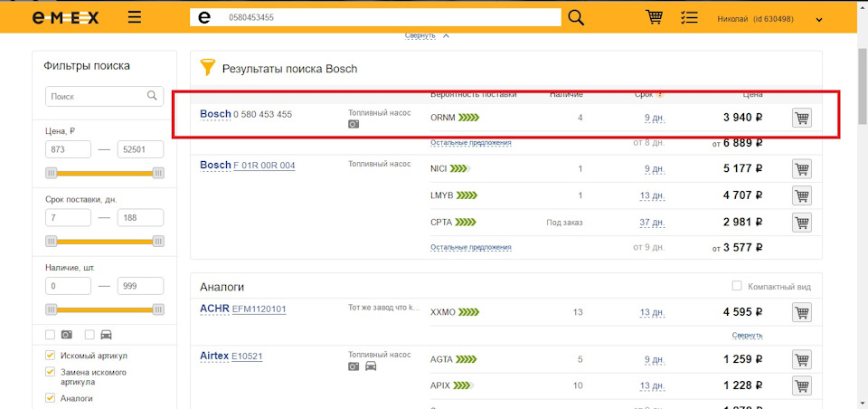Uncheck Аналоги filter checkbox
Image resolution: width=868 pixels, height=409 pixels.
(x=51, y=398)
